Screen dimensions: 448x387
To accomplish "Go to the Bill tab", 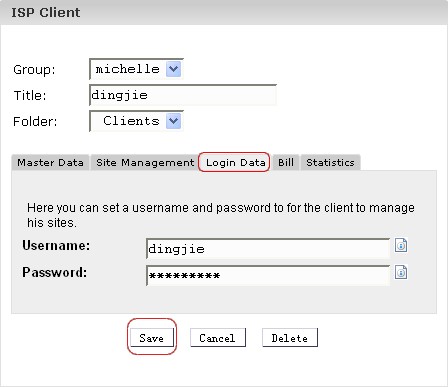I will pyautogui.click(x=286, y=163).
